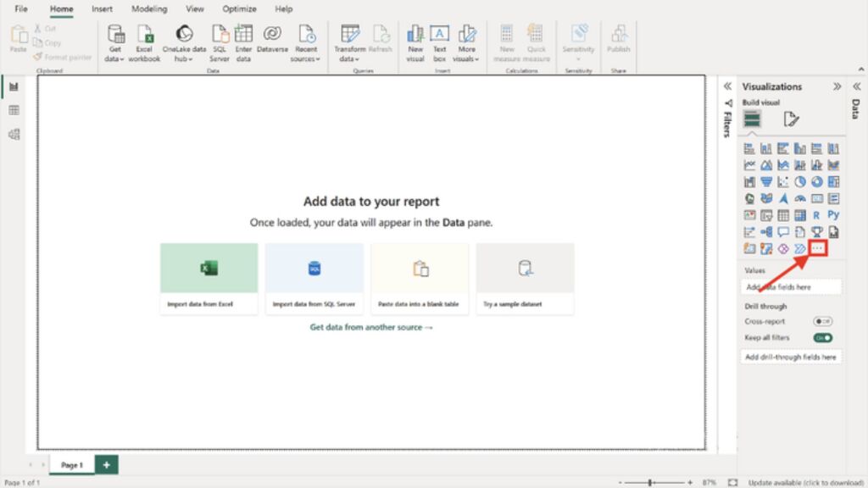Click the SQL Server icon
868x488 pixels.
pyautogui.click(x=220, y=35)
